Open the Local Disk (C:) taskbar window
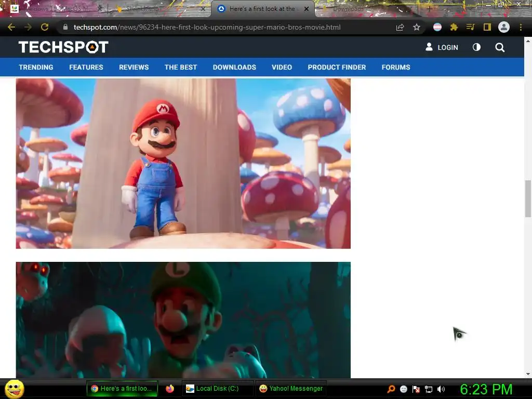This screenshot has width=532, height=399. pos(218,389)
